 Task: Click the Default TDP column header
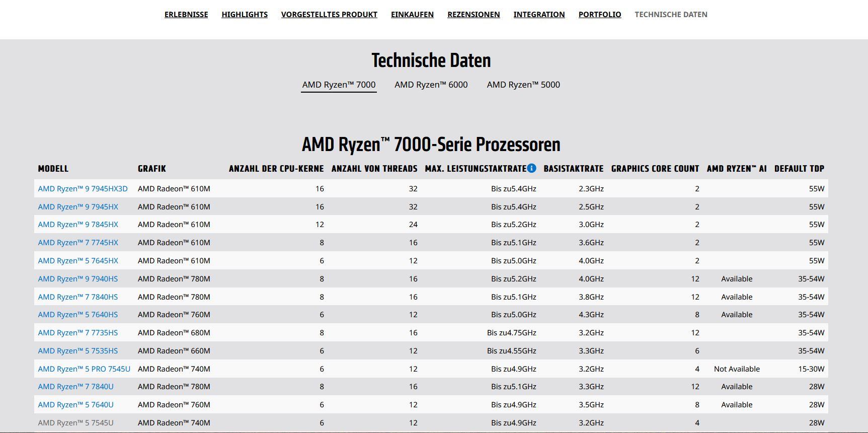(x=800, y=169)
